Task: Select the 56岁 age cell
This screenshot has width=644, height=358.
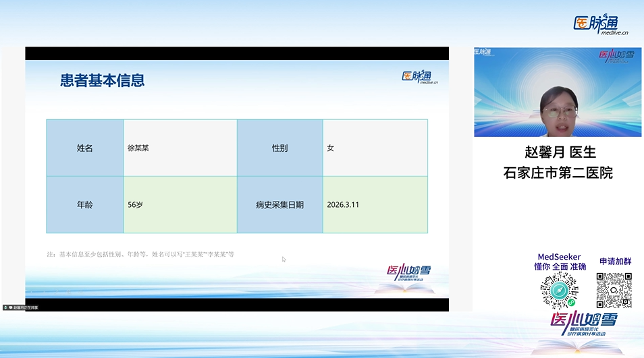Action: [180, 205]
